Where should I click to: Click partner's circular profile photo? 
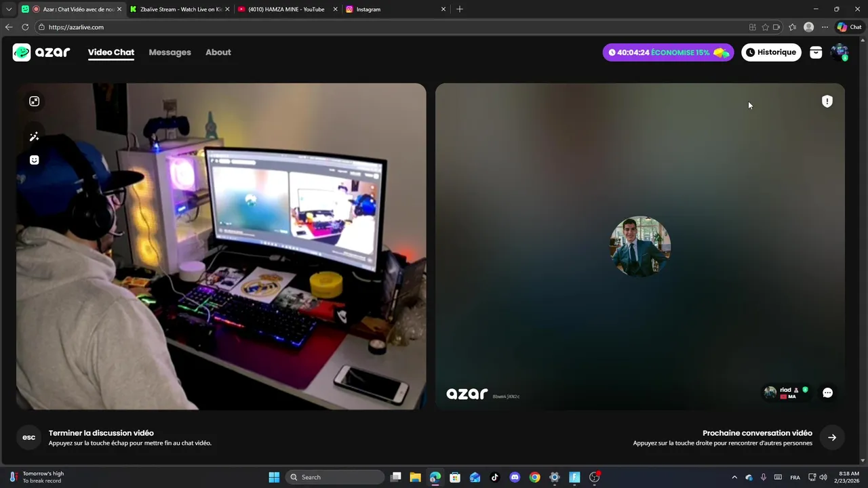pyautogui.click(x=641, y=247)
